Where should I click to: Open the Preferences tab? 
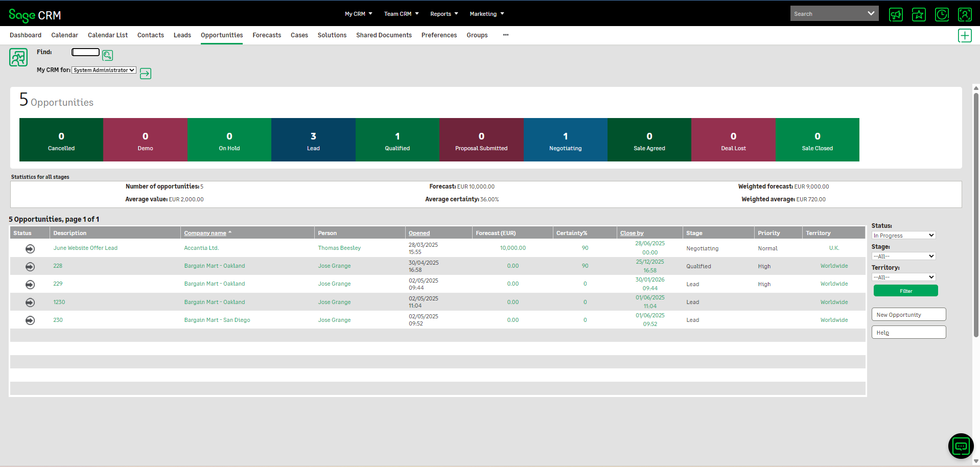pyautogui.click(x=439, y=35)
